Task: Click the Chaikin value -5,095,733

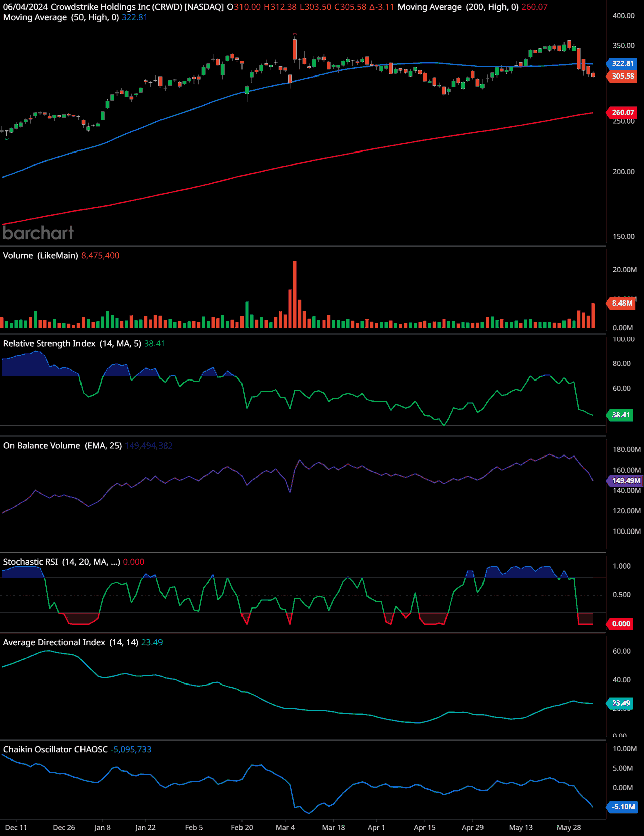Action: point(131,749)
